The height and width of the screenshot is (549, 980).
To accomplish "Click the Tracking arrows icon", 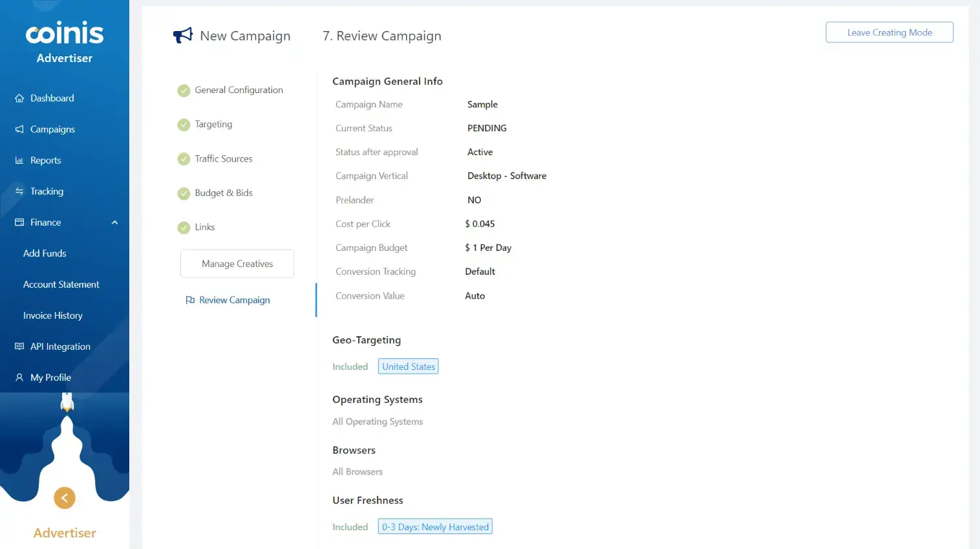I will 19,191.
